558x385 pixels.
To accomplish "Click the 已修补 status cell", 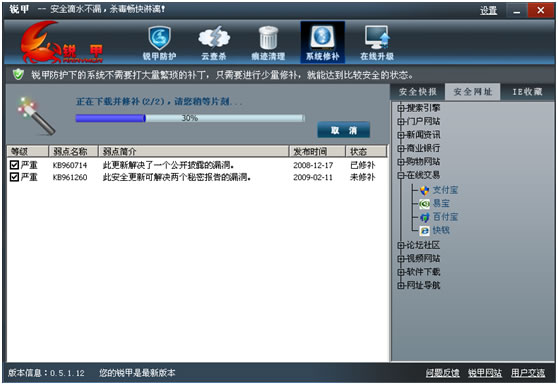I will pyautogui.click(x=363, y=165).
